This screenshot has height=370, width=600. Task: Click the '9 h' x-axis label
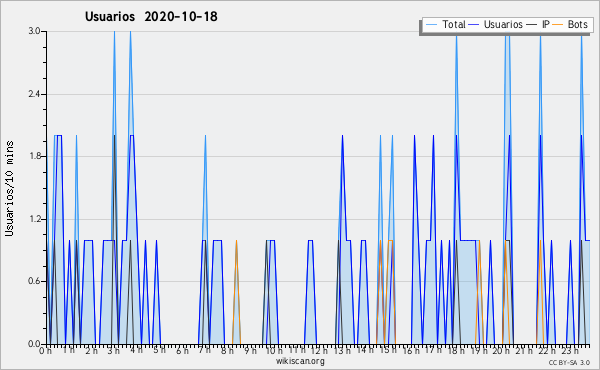point(250,350)
